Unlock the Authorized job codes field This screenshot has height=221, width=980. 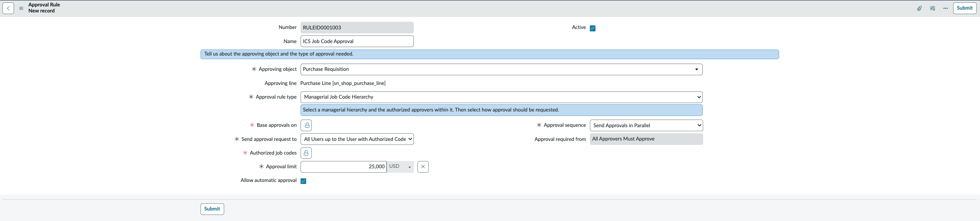pyautogui.click(x=306, y=153)
